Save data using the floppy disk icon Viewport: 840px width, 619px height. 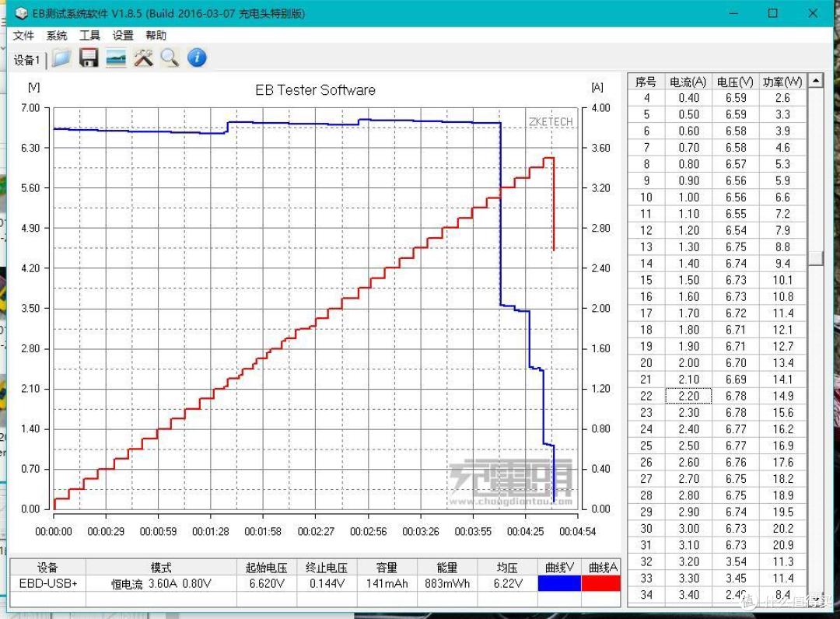89,58
